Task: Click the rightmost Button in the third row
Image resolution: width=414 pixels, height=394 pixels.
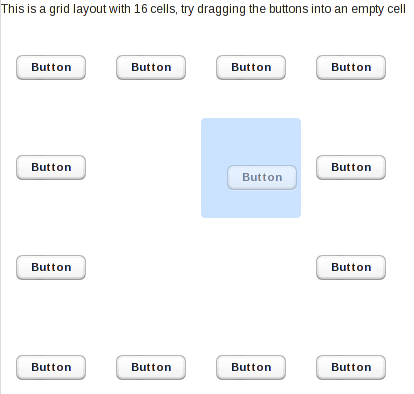Action: click(x=351, y=267)
